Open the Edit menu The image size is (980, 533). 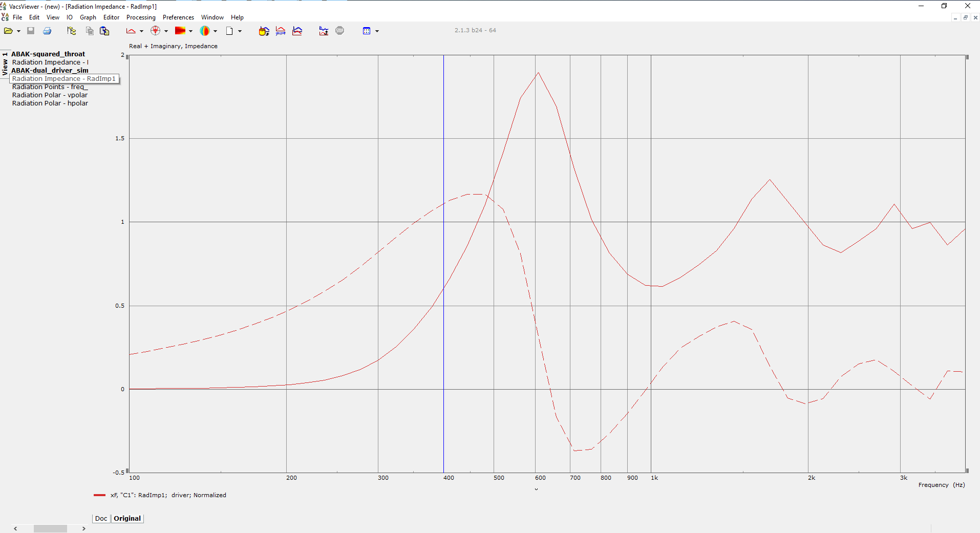click(x=34, y=17)
